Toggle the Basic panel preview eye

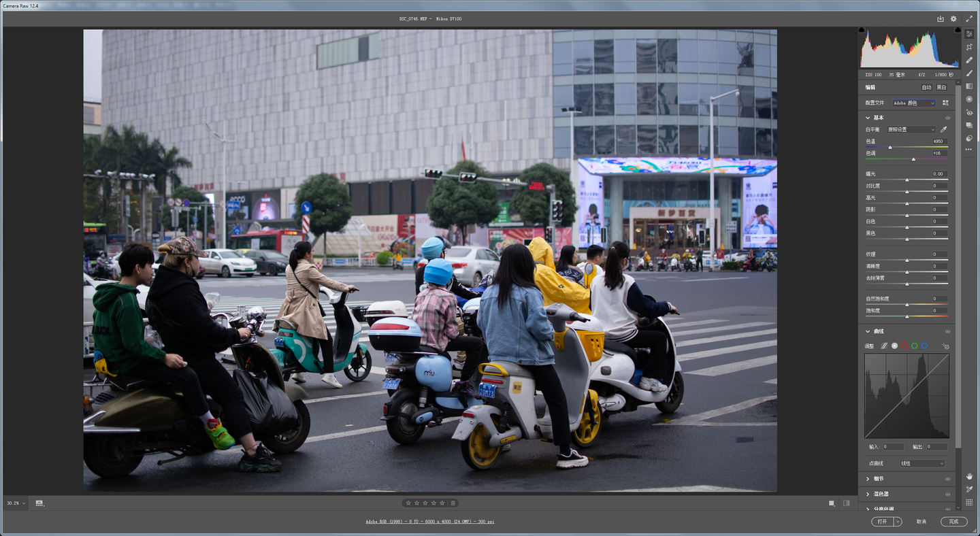[947, 117]
